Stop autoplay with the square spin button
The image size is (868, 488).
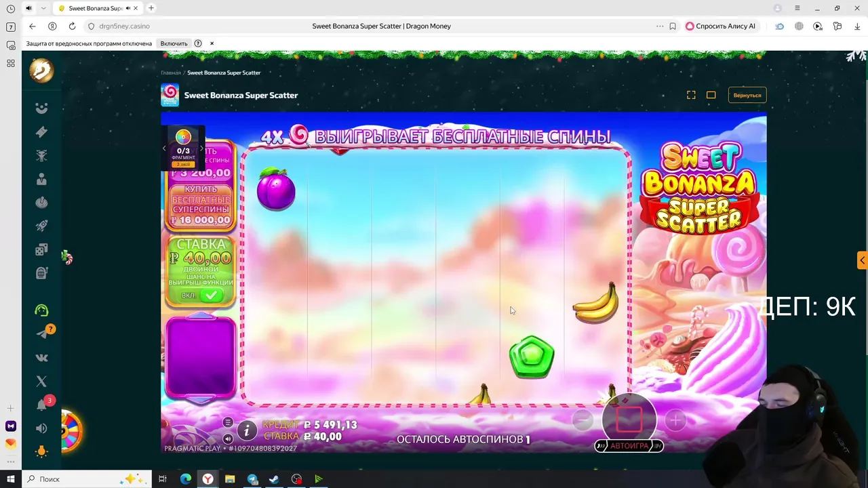coord(629,419)
